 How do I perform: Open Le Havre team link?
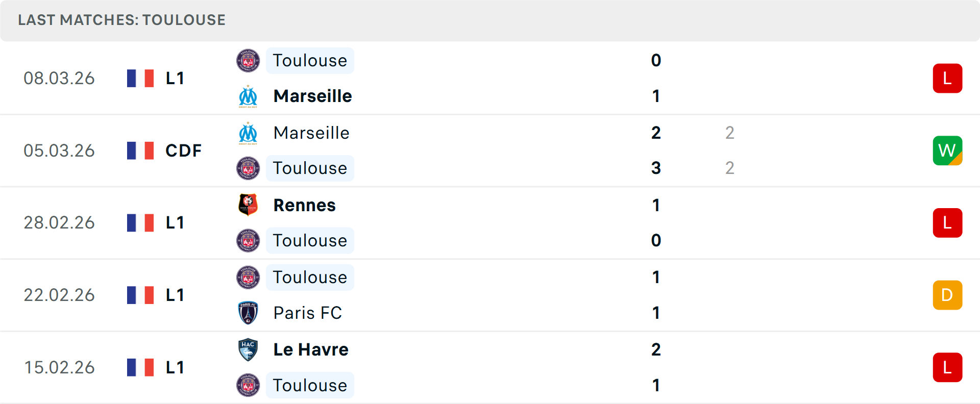[311, 349]
